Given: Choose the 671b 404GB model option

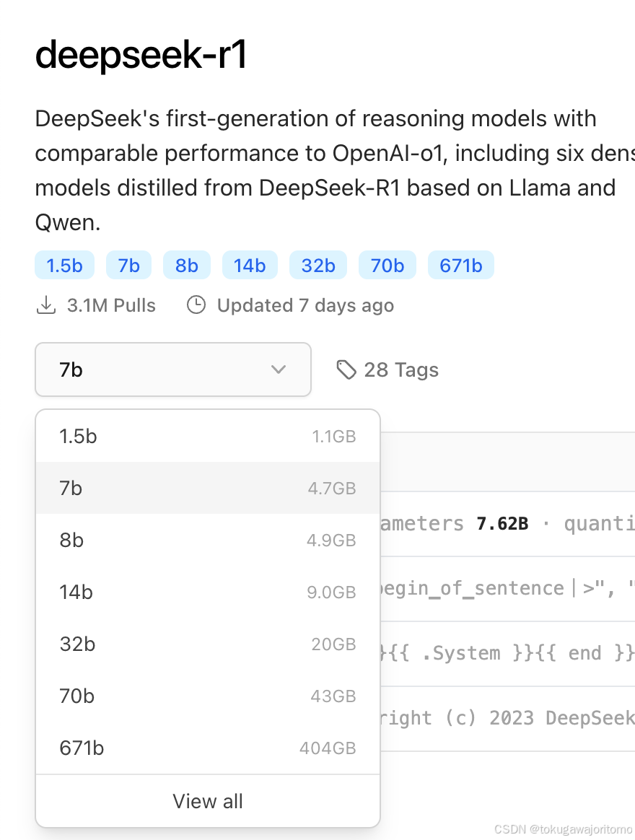Looking at the screenshot, I should tap(208, 748).
